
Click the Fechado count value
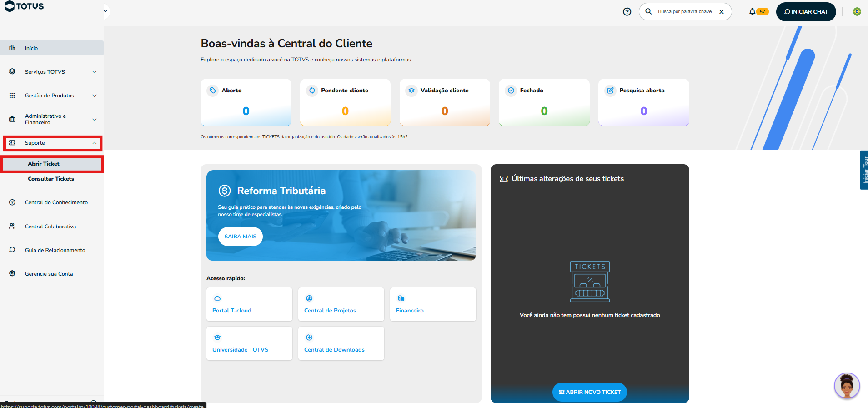tap(544, 111)
